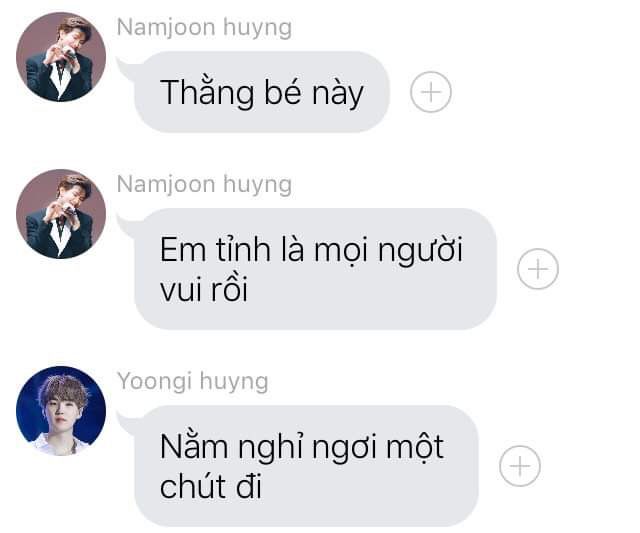Click the word "người" in the second message

click(420, 252)
